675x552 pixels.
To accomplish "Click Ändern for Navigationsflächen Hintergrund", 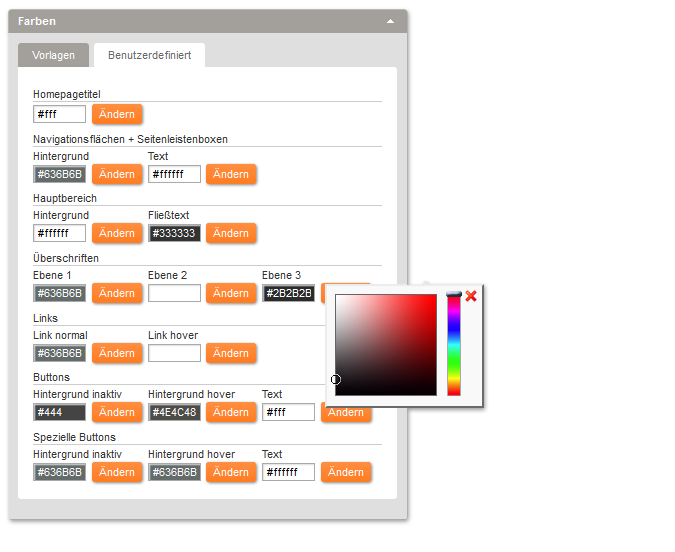I will pos(117,174).
